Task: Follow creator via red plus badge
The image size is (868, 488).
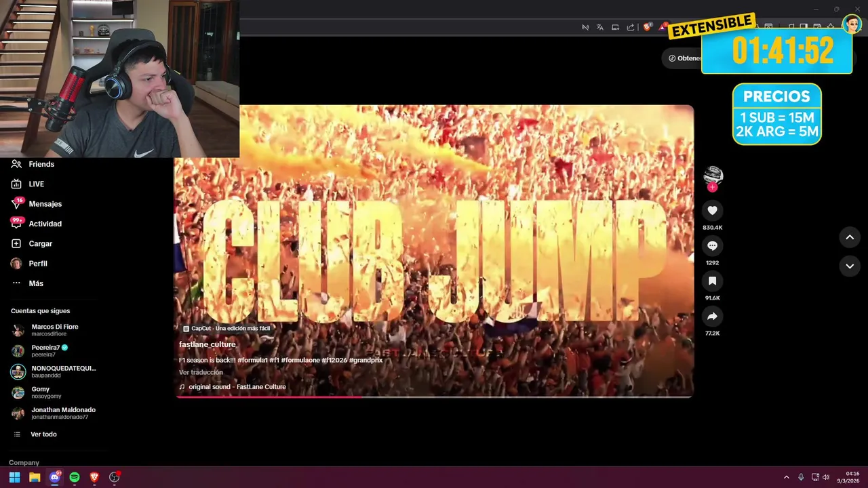Action: 712,187
